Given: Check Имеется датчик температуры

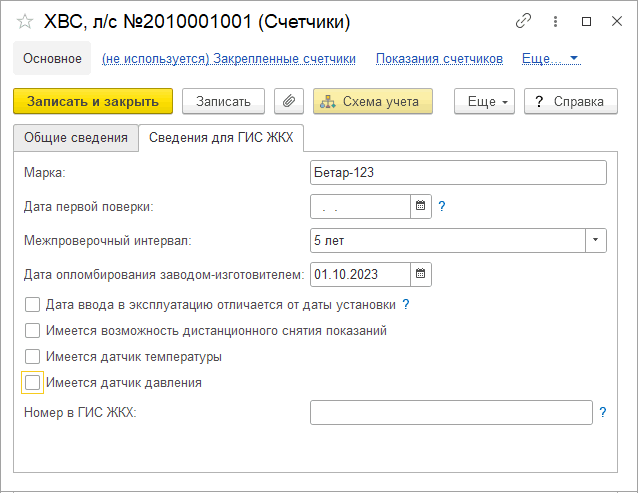Looking at the screenshot, I should pyautogui.click(x=33, y=356).
